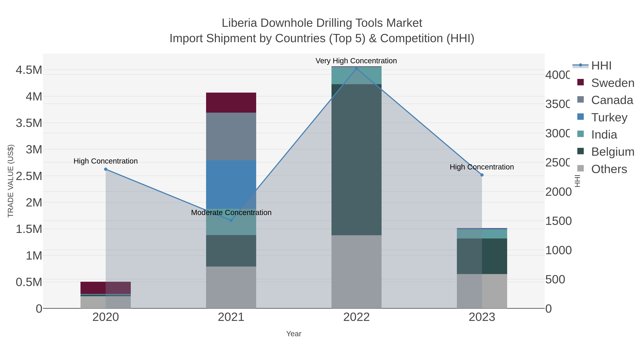Click the 'Moderate Concentration' annotation
The width and height of the screenshot is (644, 362).
231,213
